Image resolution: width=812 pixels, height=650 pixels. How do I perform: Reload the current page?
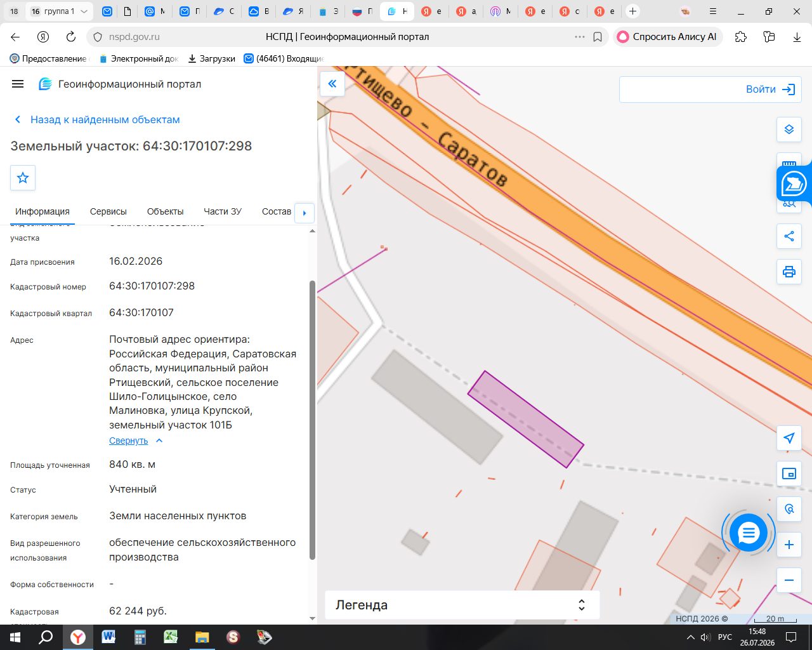(71, 37)
